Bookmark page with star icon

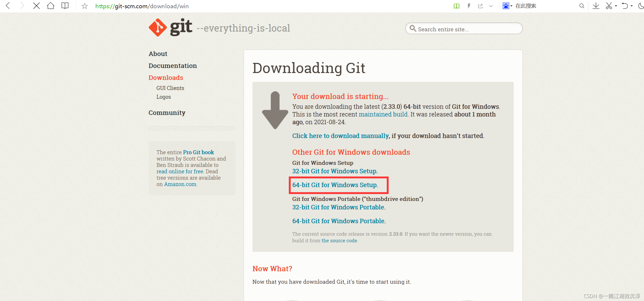coord(84,6)
